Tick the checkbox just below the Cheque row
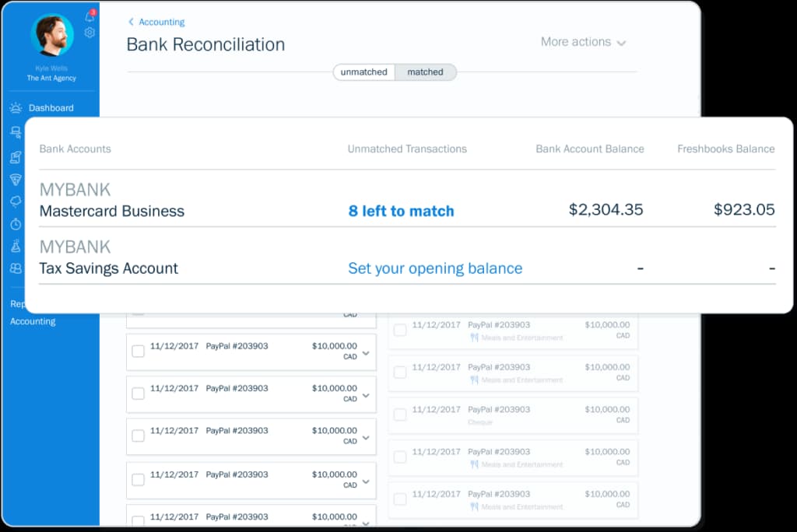This screenshot has height=532, width=797. [401, 457]
